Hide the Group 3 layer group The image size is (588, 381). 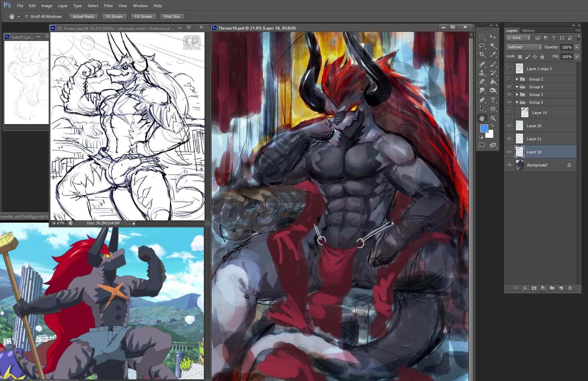pyautogui.click(x=509, y=94)
